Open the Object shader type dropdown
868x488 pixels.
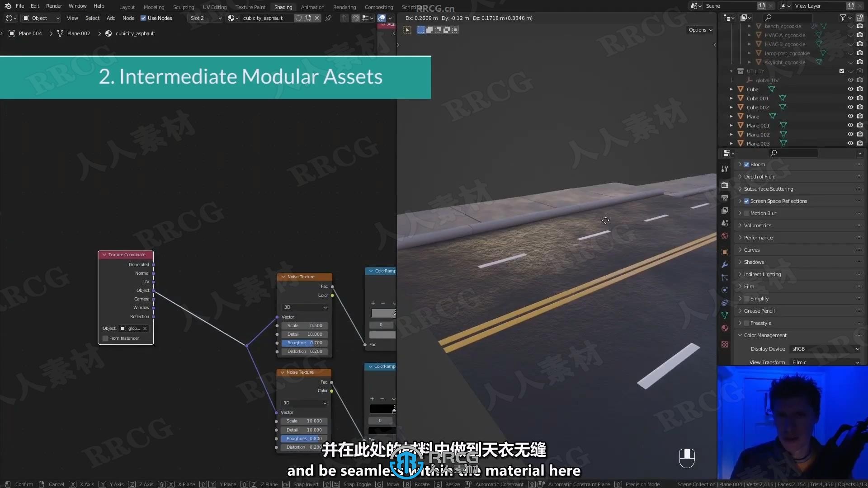41,18
